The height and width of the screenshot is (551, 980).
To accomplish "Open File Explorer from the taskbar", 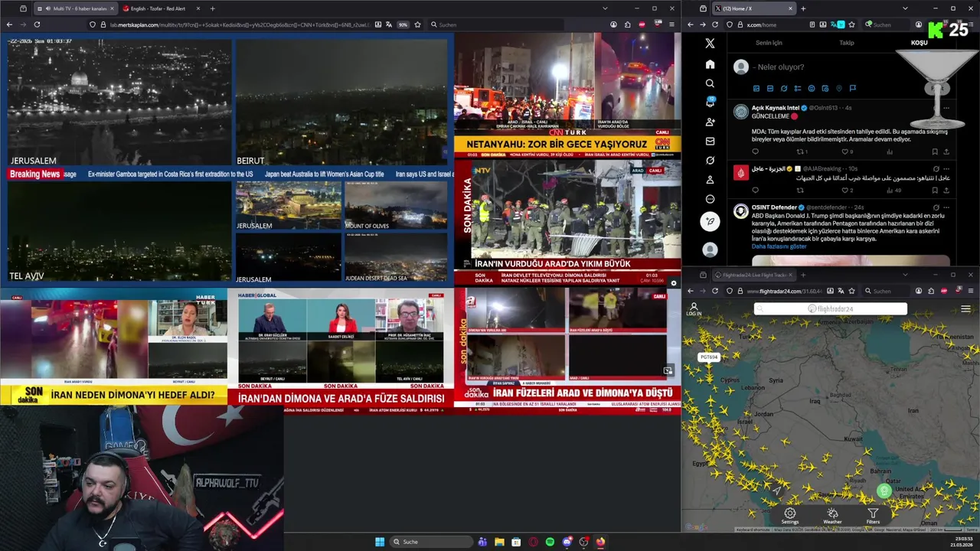I will point(499,542).
